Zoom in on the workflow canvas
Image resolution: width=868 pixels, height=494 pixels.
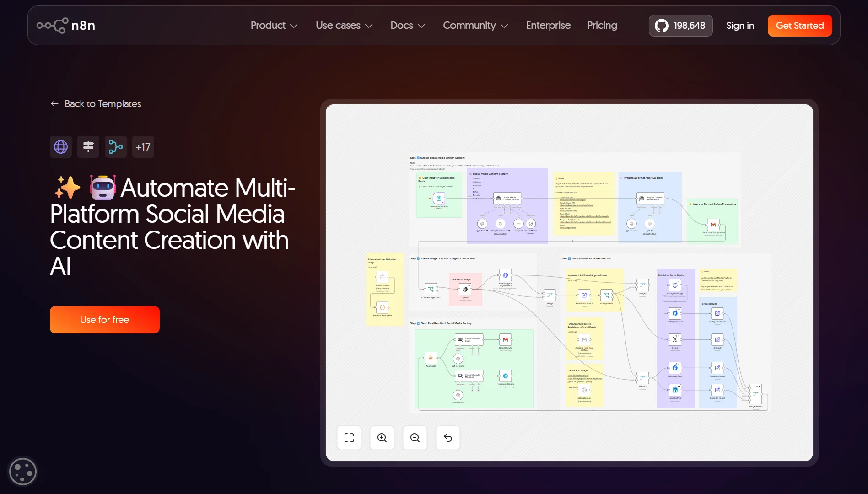point(382,438)
